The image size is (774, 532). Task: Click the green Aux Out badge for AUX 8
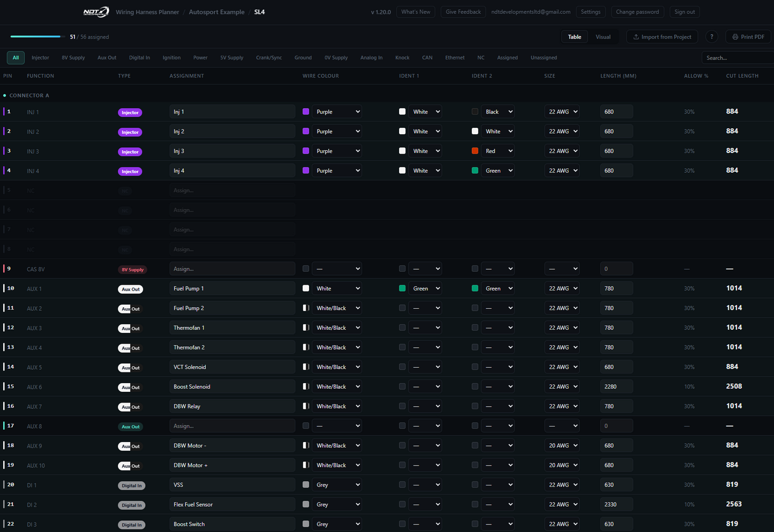[130, 427]
